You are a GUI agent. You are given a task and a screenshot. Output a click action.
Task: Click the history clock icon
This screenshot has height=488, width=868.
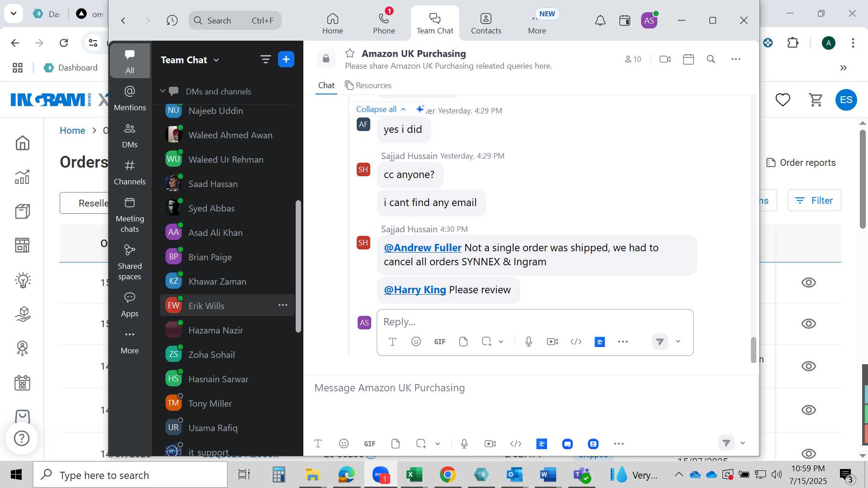tap(172, 20)
